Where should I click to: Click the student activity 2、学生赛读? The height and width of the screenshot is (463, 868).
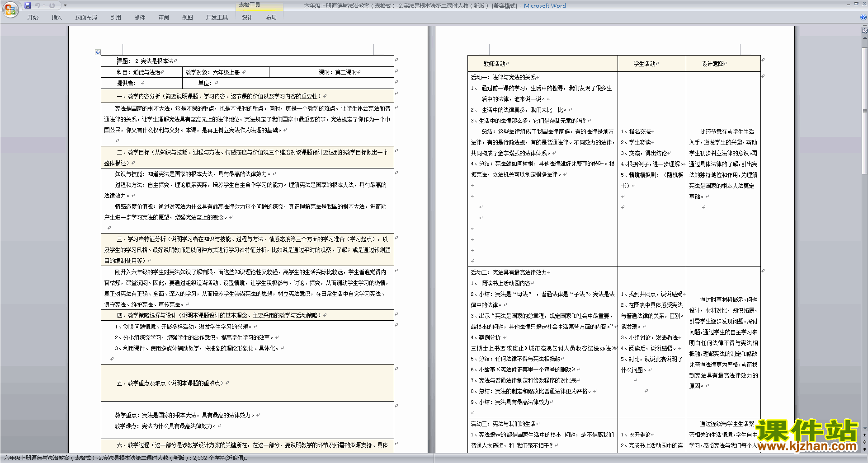coord(637,142)
